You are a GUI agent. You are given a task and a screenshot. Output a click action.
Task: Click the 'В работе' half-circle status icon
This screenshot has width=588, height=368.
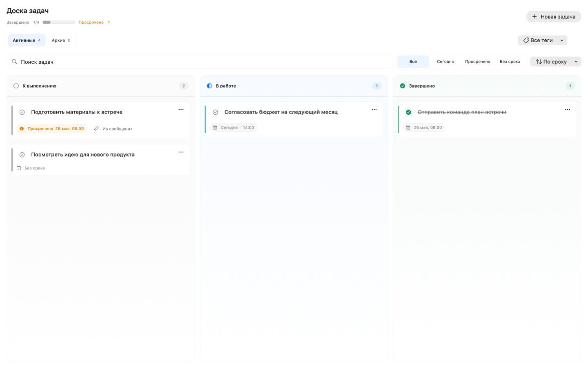tap(209, 86)
